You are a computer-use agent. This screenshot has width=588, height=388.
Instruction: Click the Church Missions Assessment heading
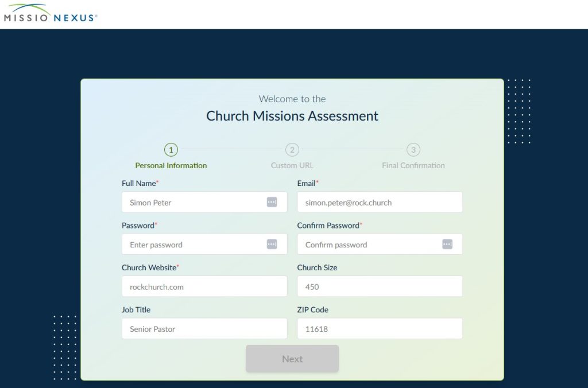(x=292, y=116)
